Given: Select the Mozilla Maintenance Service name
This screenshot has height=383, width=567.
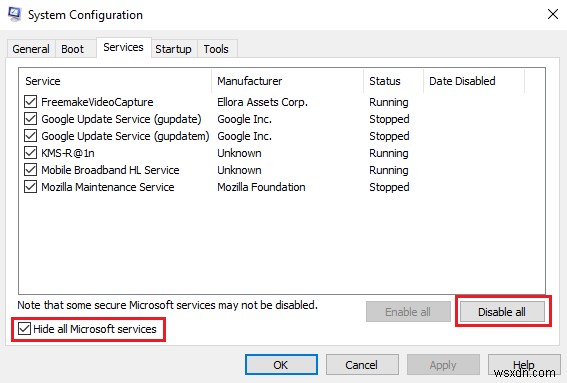Looking at the screenshot, I should click(108, 187).
